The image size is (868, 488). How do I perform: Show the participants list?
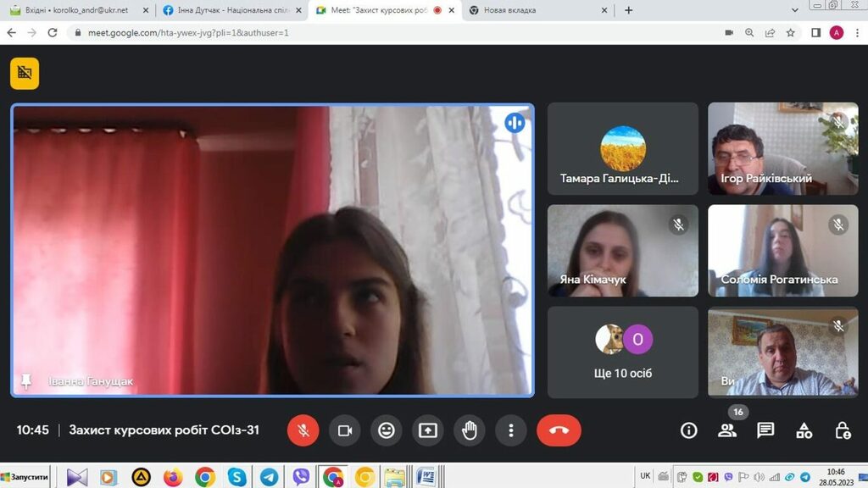727,430
